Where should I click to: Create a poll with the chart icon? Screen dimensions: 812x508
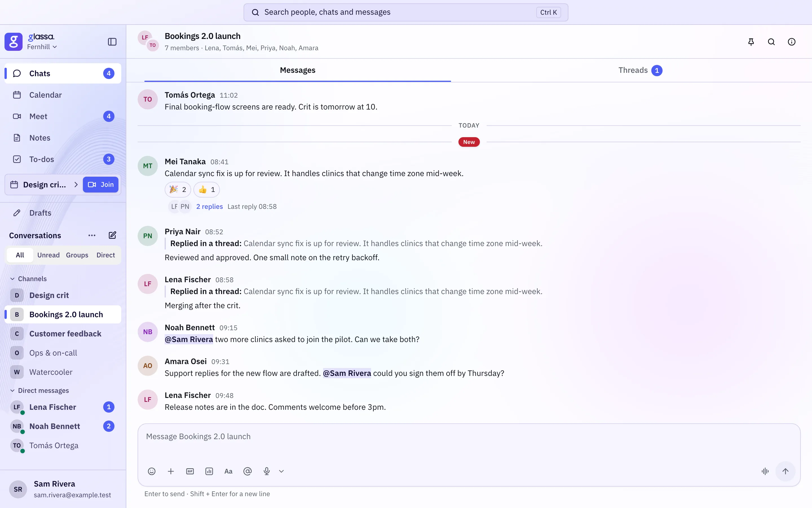[209, 471]
